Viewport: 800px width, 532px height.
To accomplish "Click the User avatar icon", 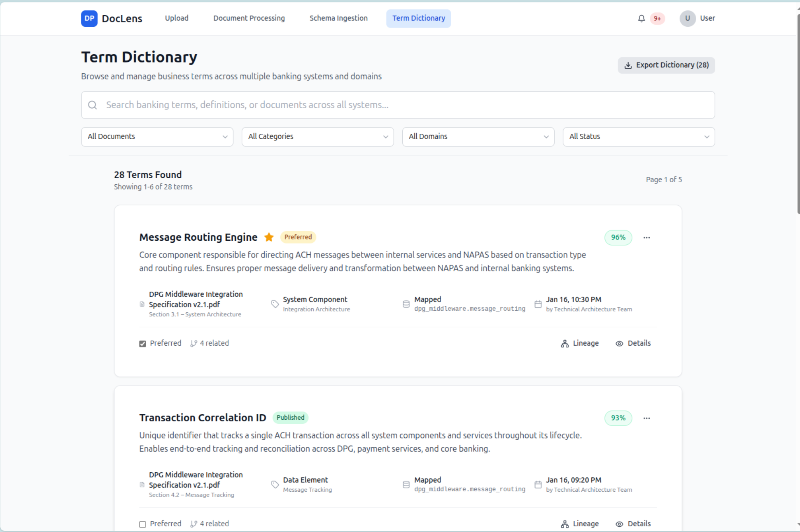I will (x=687, y=19).
